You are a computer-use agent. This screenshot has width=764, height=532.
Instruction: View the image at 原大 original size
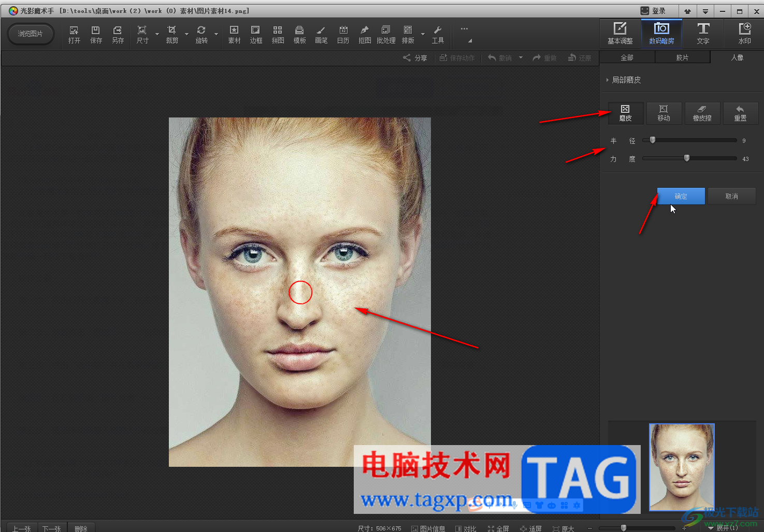tap(564, 528)
